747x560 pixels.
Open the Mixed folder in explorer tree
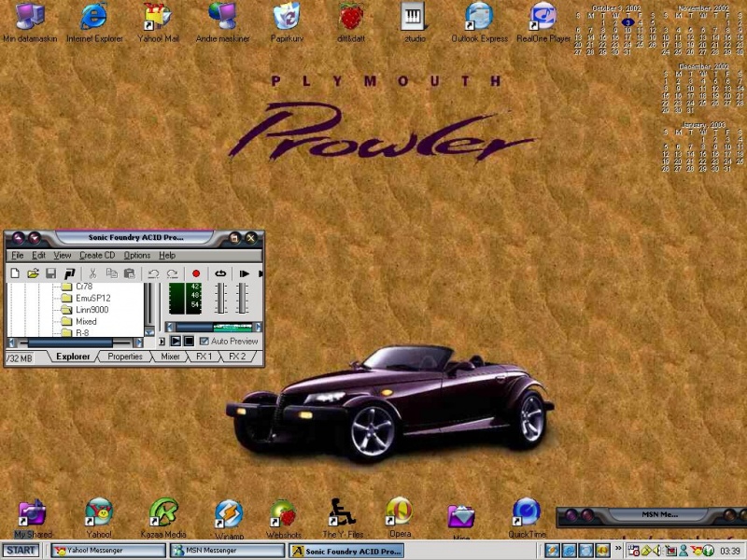(86, 321)
